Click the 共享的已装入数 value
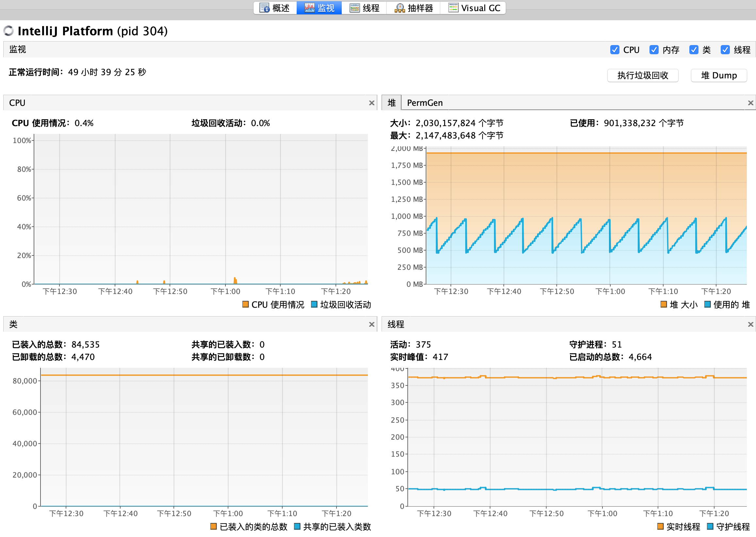The image size is (756, 537). (x=262, y=345)
